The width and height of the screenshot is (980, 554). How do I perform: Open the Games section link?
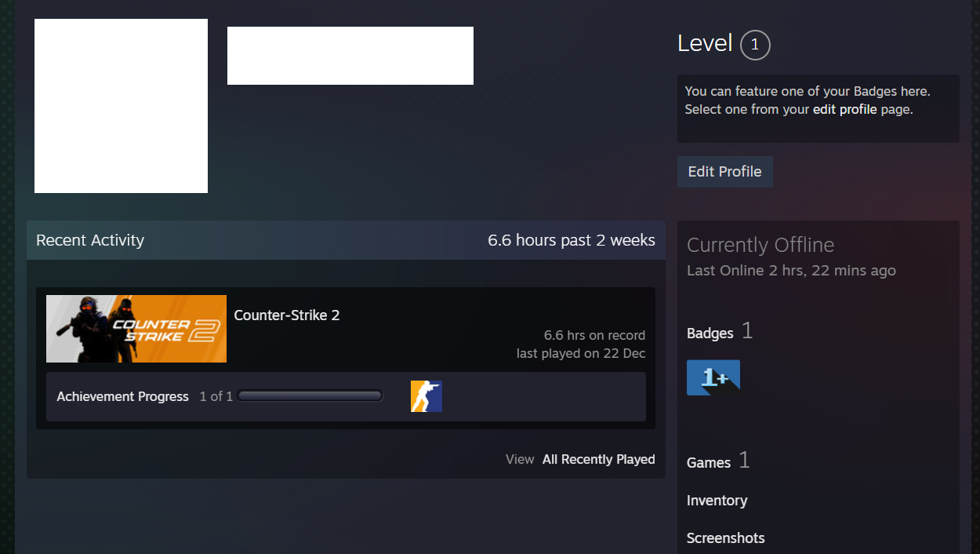708,463
